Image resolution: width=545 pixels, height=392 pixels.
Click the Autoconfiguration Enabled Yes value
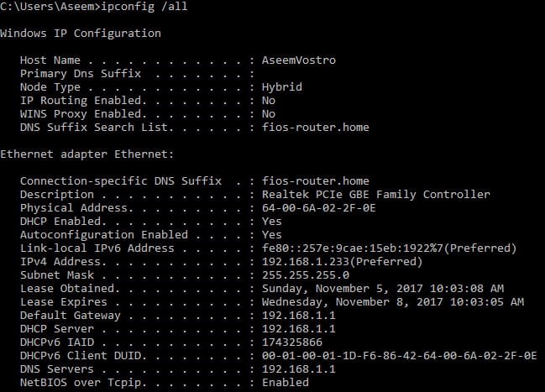click(x=272, y=234)
